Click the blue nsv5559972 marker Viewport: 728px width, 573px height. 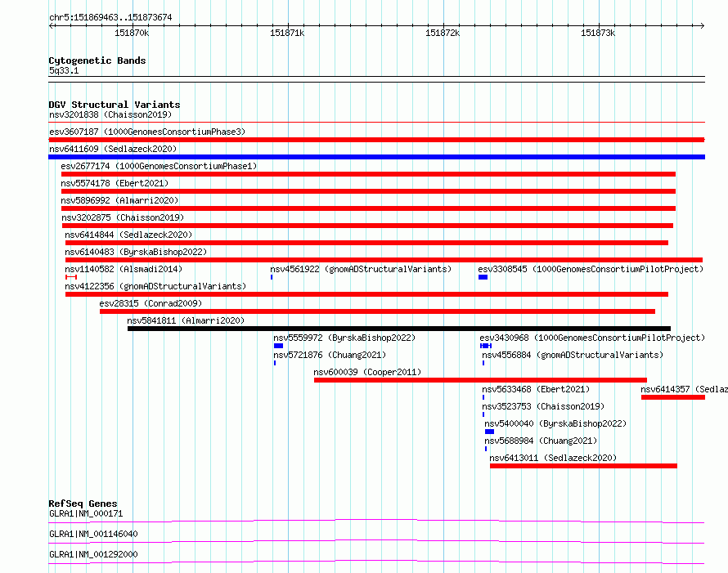point(279,346)
